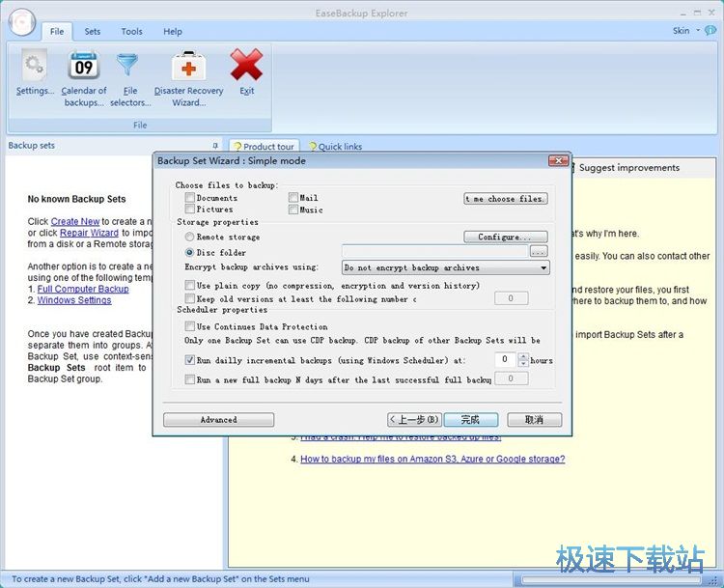Open the File ribbon tab
The image size is (724, 588).
click(x=57, y=32)
